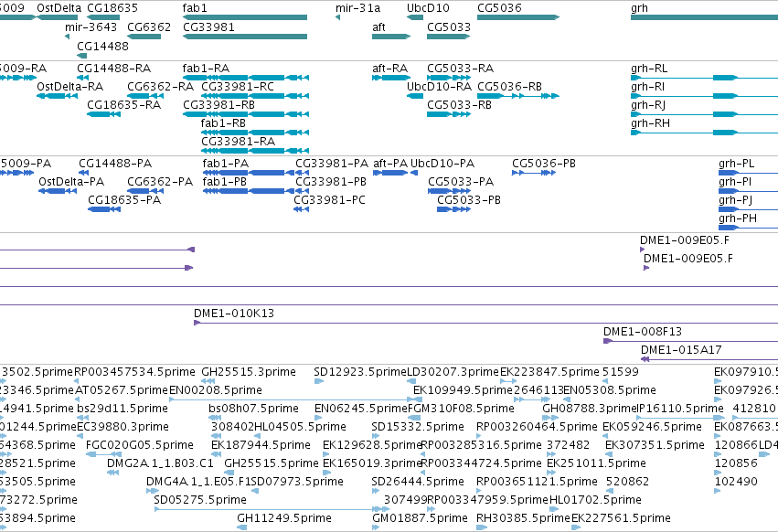Select the OstDelta gene label
Viewport: 778px width, 532px height.
click(x=59, y=8)
